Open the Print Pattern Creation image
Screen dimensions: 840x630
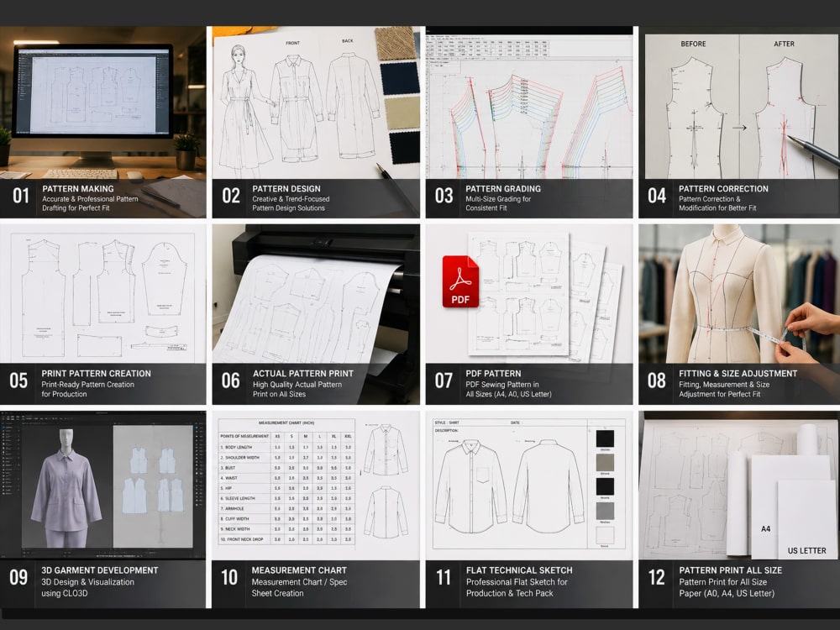102,293
